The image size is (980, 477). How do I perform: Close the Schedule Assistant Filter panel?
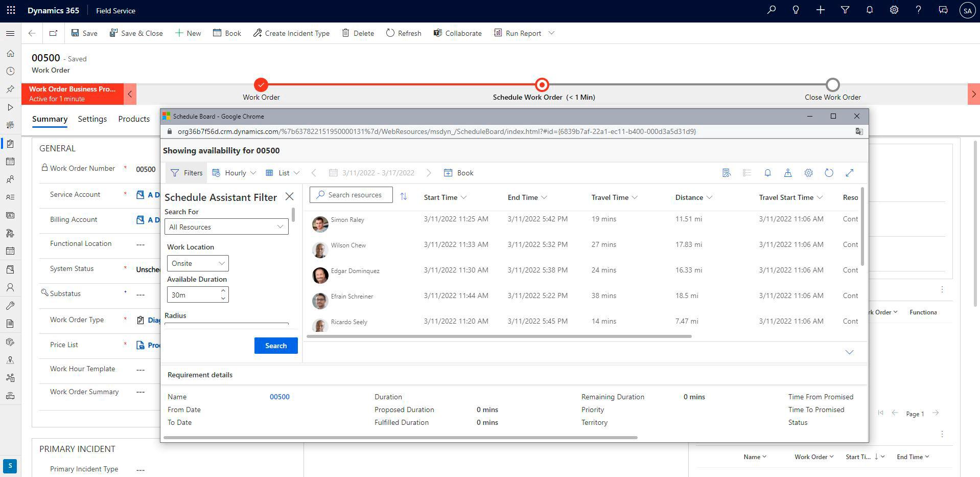click(290, 197)
